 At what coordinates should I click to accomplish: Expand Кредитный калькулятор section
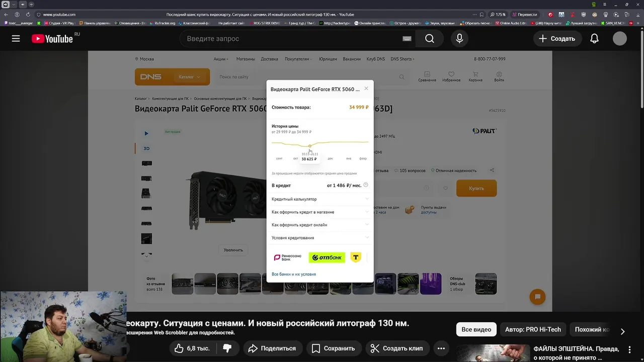[320, 199]
